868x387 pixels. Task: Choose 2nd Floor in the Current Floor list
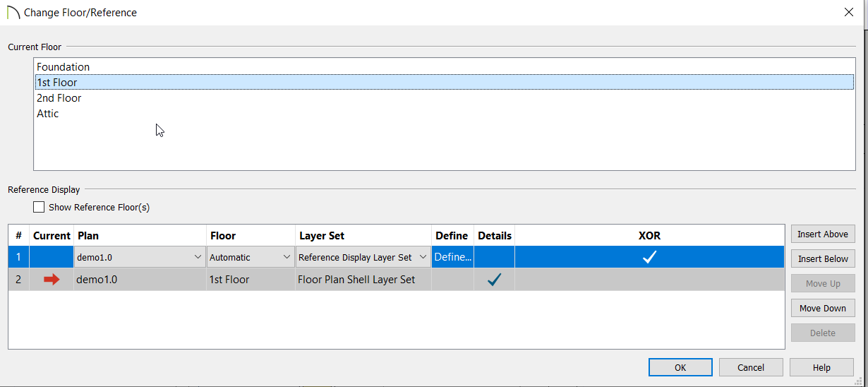coord(445,98)
